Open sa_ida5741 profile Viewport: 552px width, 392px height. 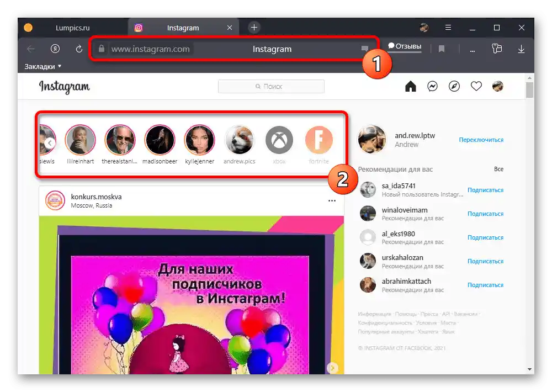399,186
